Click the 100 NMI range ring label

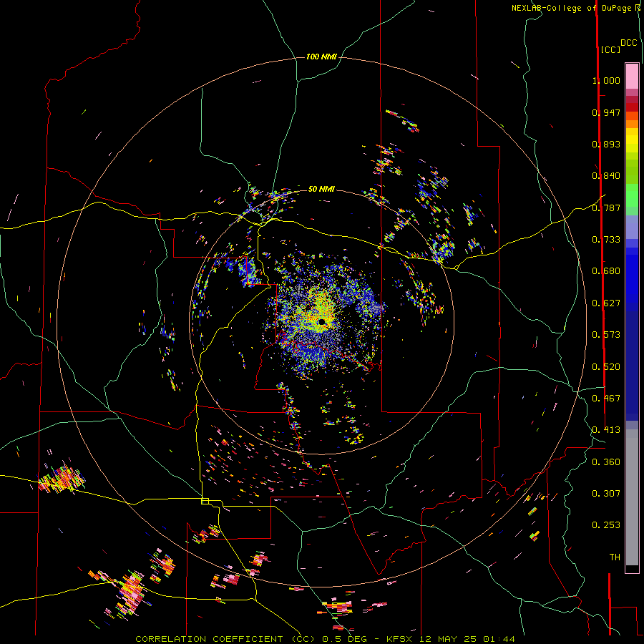321,57
